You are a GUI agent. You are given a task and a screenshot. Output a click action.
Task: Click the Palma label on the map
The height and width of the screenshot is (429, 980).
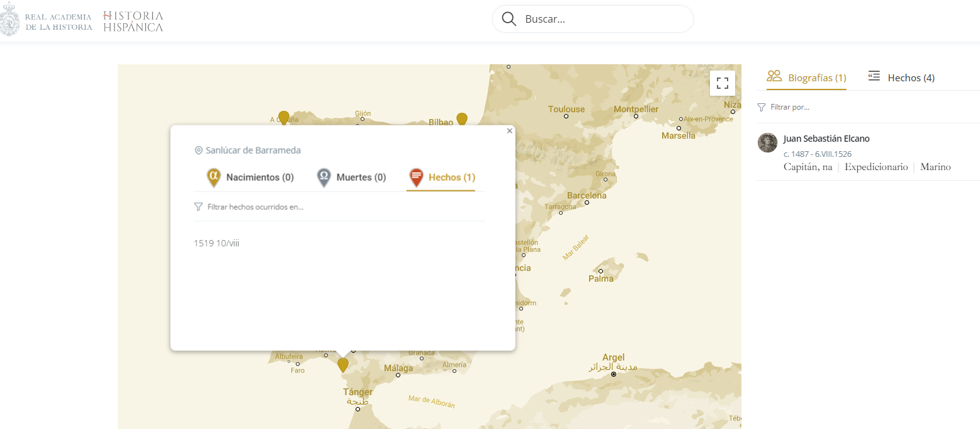pos(601,278)
